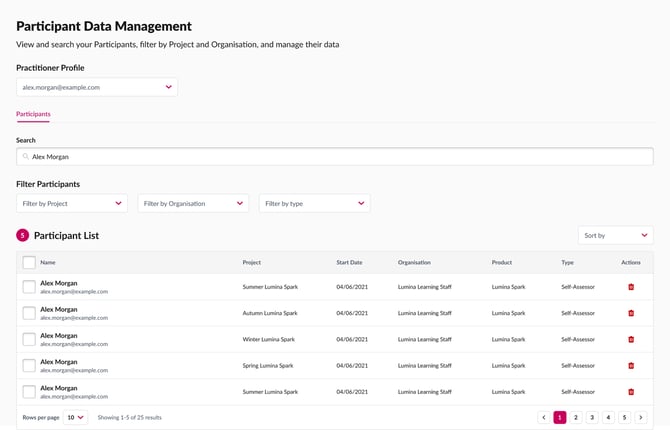Click Alex Morgan name in Winter row

click(x=59, y=336)
